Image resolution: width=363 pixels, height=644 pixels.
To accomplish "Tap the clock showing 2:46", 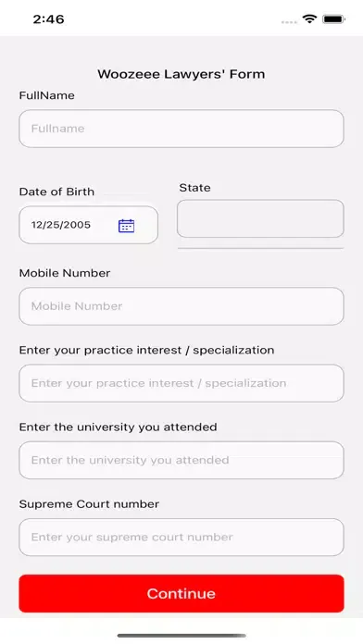I will coord(48,19).
